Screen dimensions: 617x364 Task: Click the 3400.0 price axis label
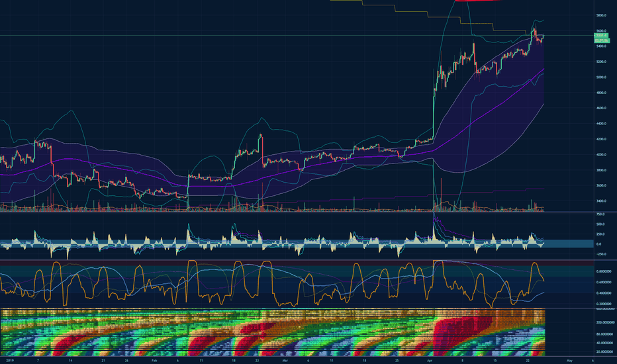click(601, 201)
